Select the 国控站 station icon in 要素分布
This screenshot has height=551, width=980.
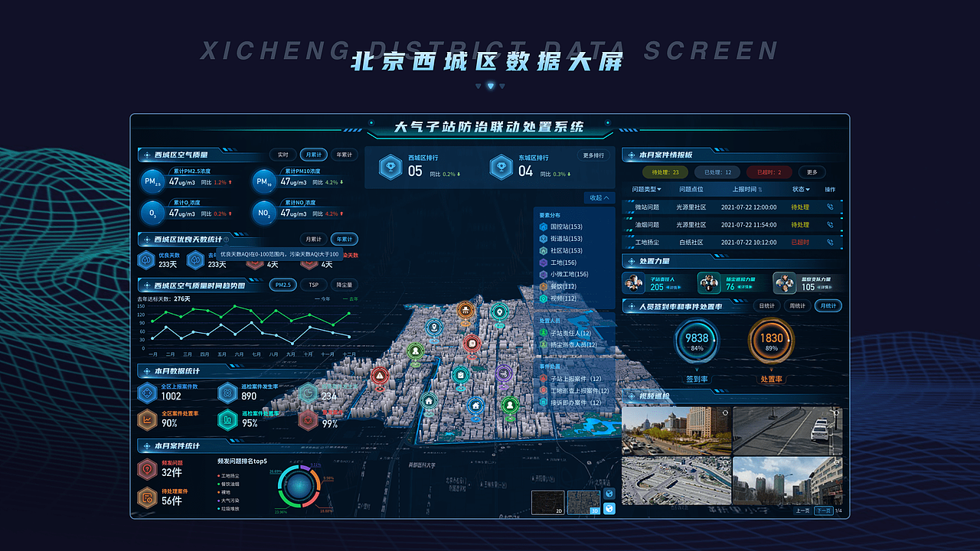544,227
